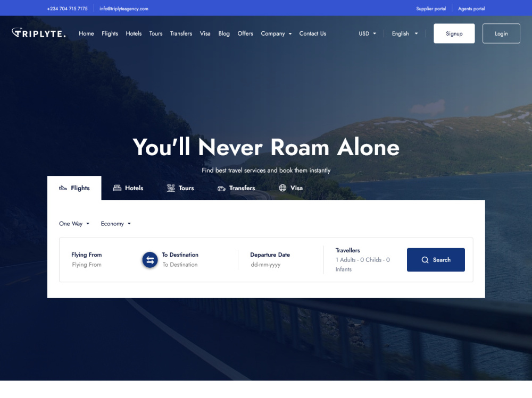Click the plane icon on Flights tab
532x398 pixels.
(63, 188)
